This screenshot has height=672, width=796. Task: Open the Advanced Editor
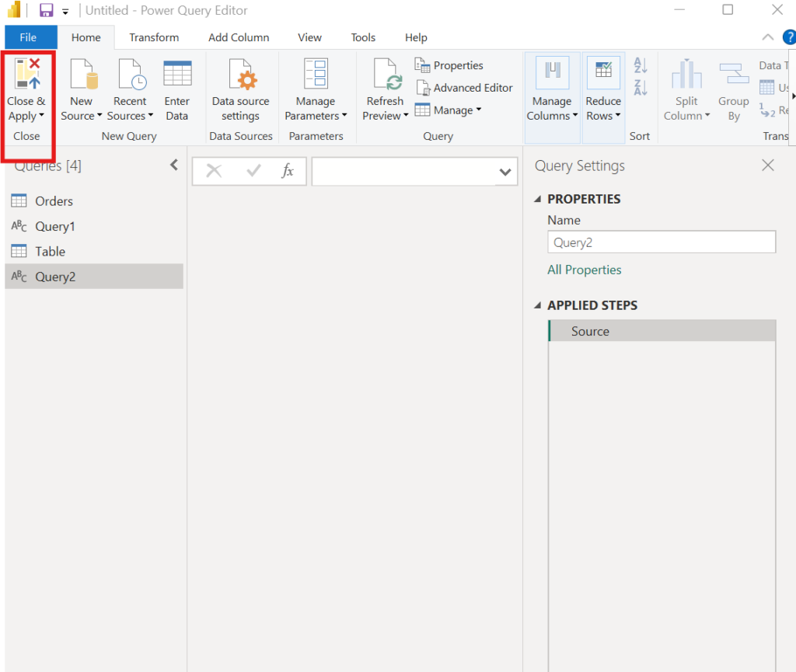tap(464, 88)
